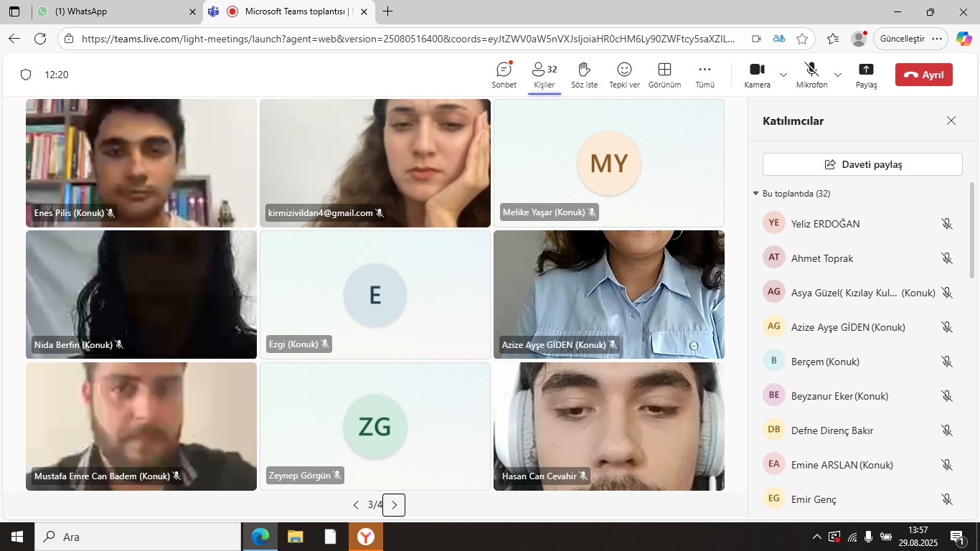Click the Daveti paylaş button
980x551 pixels.
pyautogui.click(x=862, y=164)
